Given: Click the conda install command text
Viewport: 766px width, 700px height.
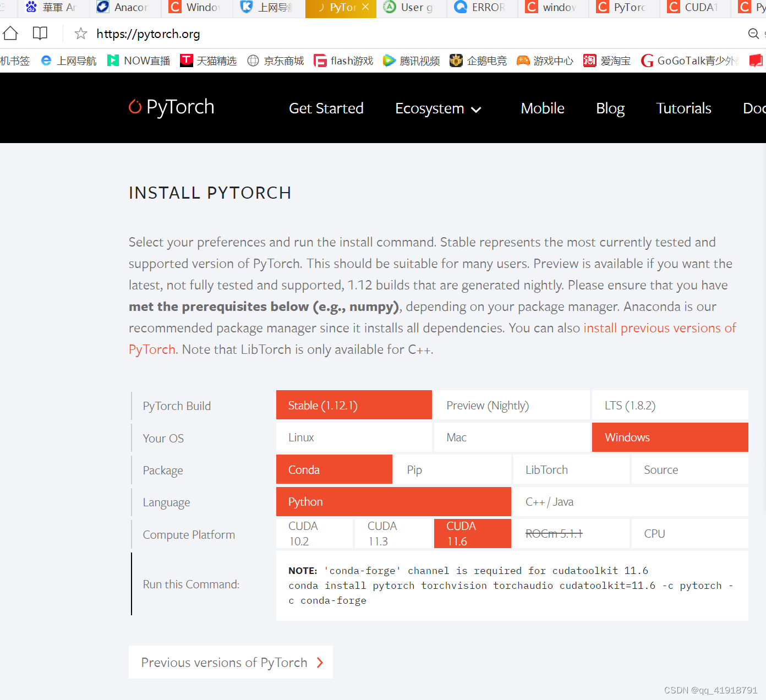Looking at the screenshot, I should [x=511, y=593].
